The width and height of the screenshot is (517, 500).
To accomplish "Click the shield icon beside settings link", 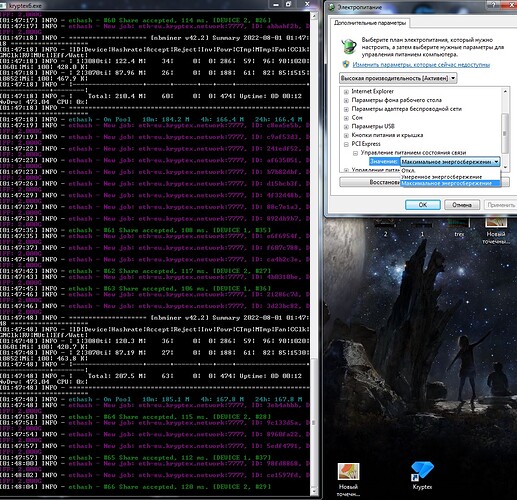I will pyautogui.click(x=346, y=64).
